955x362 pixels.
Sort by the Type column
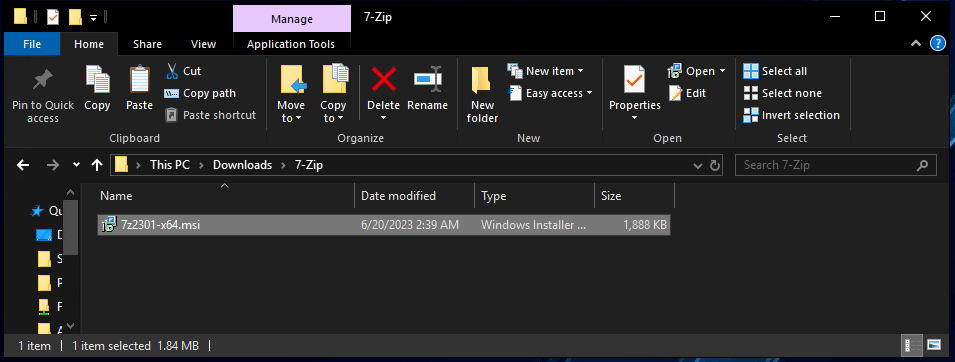(x=534, y=196)
